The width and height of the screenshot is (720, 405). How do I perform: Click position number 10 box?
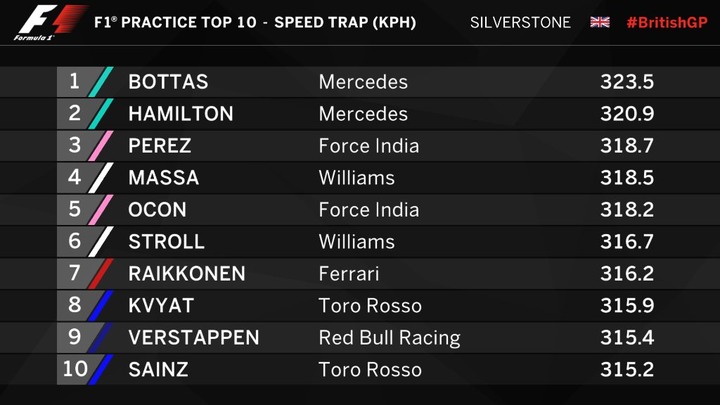coord(75,369)
